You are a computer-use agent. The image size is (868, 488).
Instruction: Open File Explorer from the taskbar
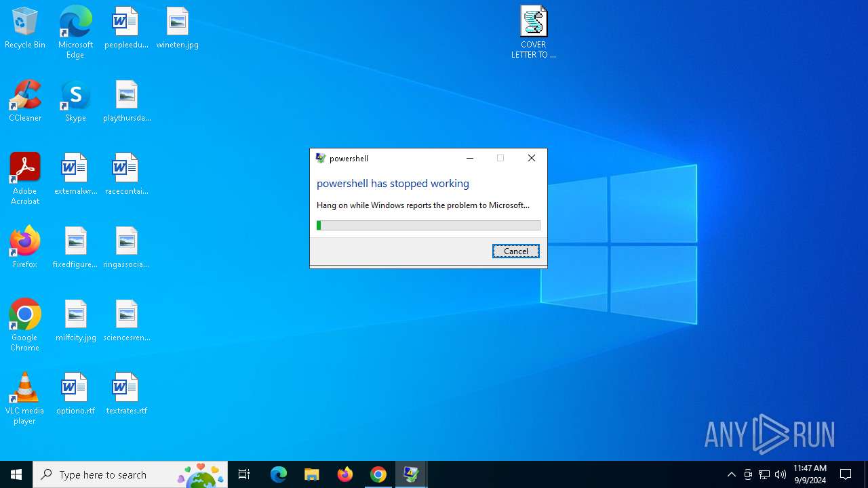point(312,474)
